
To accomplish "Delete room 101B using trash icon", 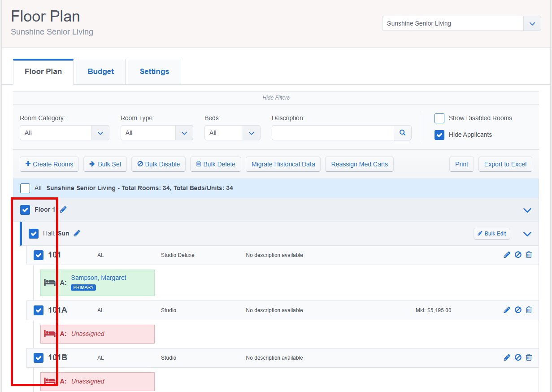I will pyautogui.click(x=529, y=357).
